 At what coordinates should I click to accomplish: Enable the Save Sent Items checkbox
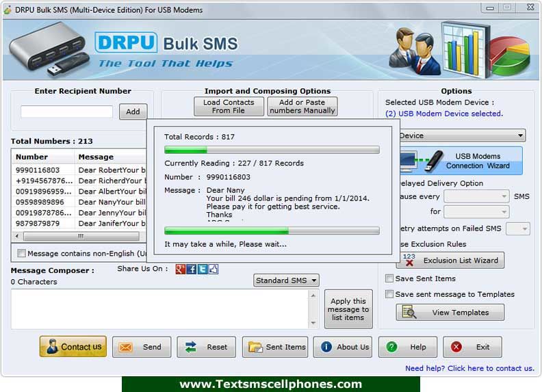[389, 278]
